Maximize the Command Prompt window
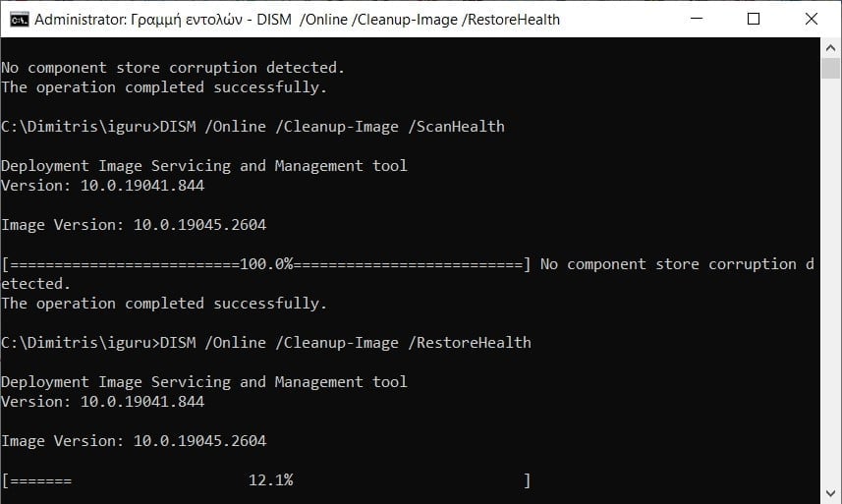The image size is (842, 504). [x=754, y=19]
